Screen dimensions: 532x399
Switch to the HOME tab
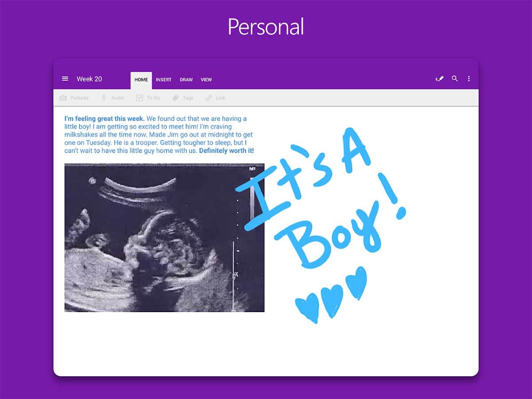(141, 80)
